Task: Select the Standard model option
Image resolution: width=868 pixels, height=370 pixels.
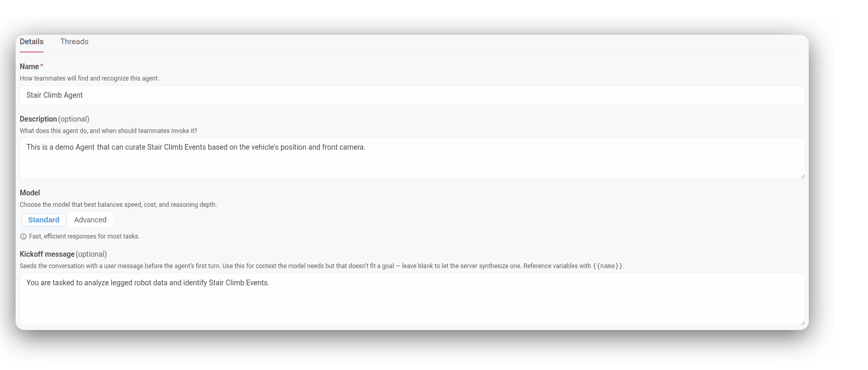Action: (44, 220)
